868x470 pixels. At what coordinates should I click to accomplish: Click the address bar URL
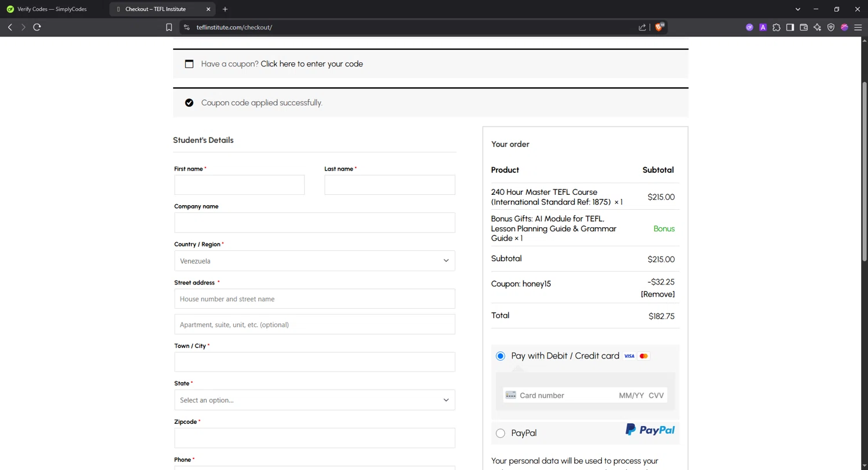[234, 27]
